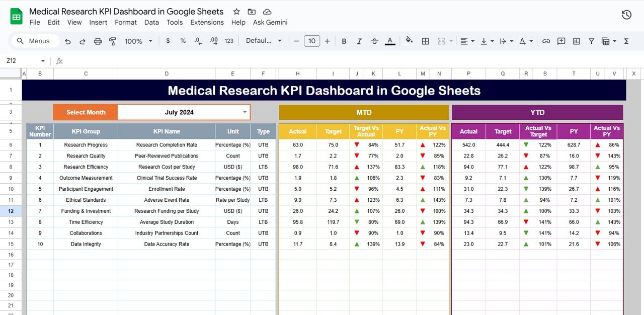Image resolution: width=644 pixels, height=315 pixels.
Task: Open the insert chart tool
Action: (x=576, y=41)
